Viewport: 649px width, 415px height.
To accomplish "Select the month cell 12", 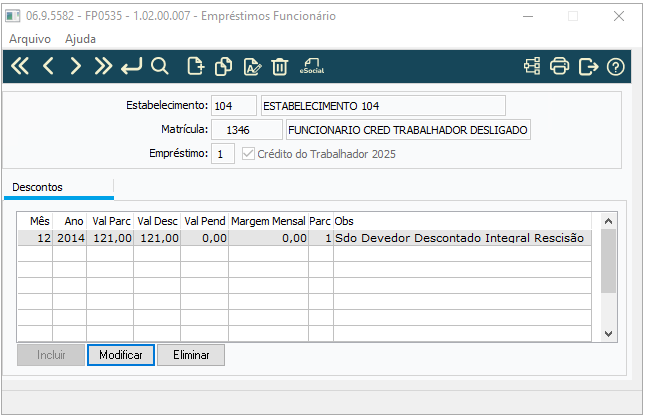I will (35, 238).
